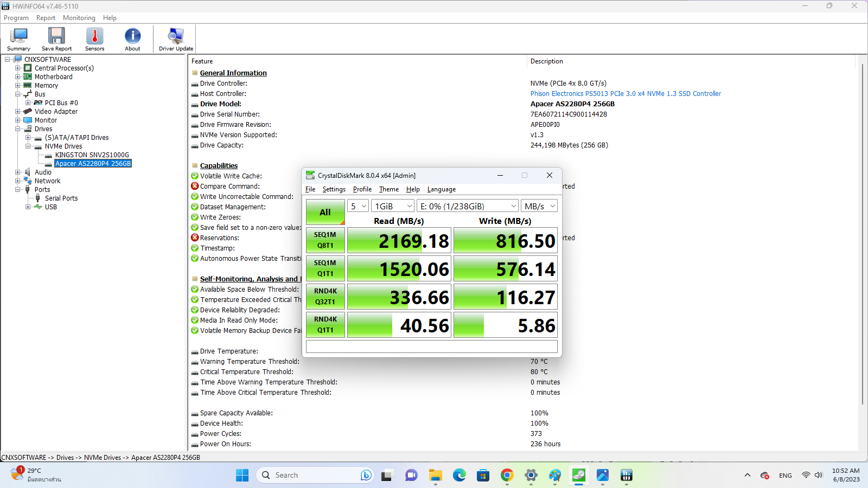Image resolution: width=868 pixels, height=488 pixels.
Task: Open Phison Electronics PS5013 controller link
Action: coord(626,94)
